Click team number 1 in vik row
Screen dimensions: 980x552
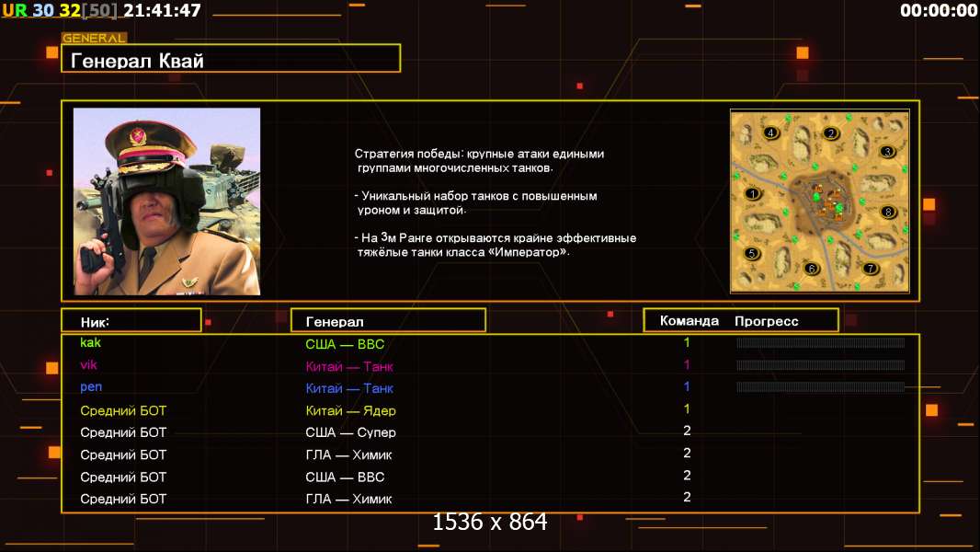pyautogui.click(x=686, y=364)
